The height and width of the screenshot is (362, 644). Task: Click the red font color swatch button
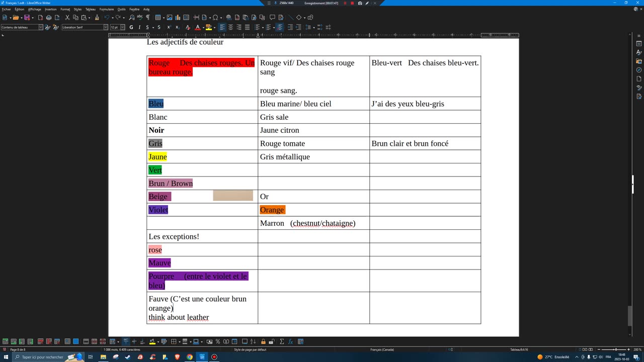click(198, 27)
